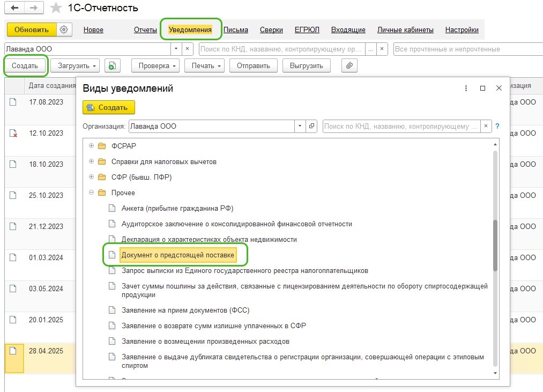
Task: Open the Настройки section
Action: 462,30
